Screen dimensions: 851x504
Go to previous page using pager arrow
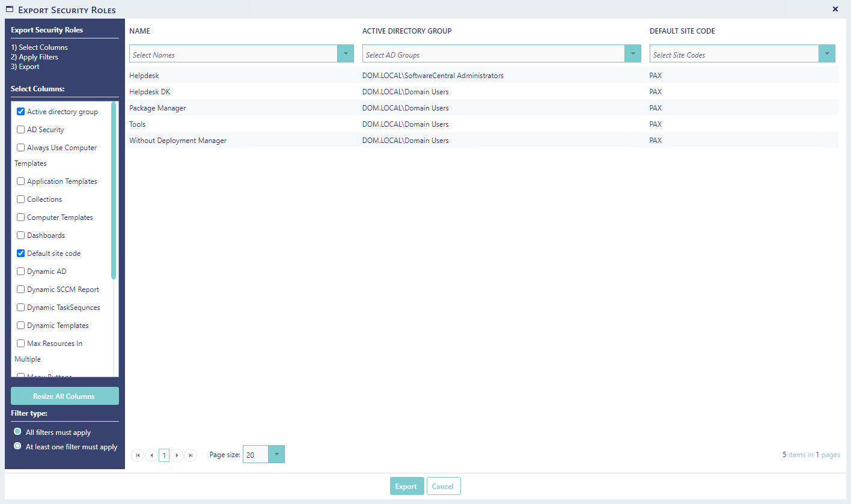tap(151, 455)
